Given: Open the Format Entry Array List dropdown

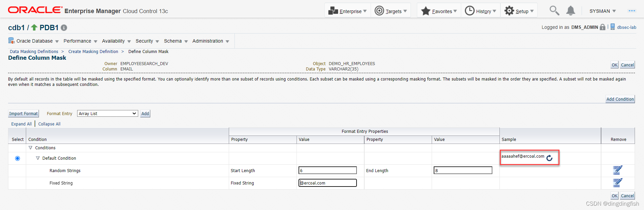Looking at the screenshot, I should tap(108, 114).
